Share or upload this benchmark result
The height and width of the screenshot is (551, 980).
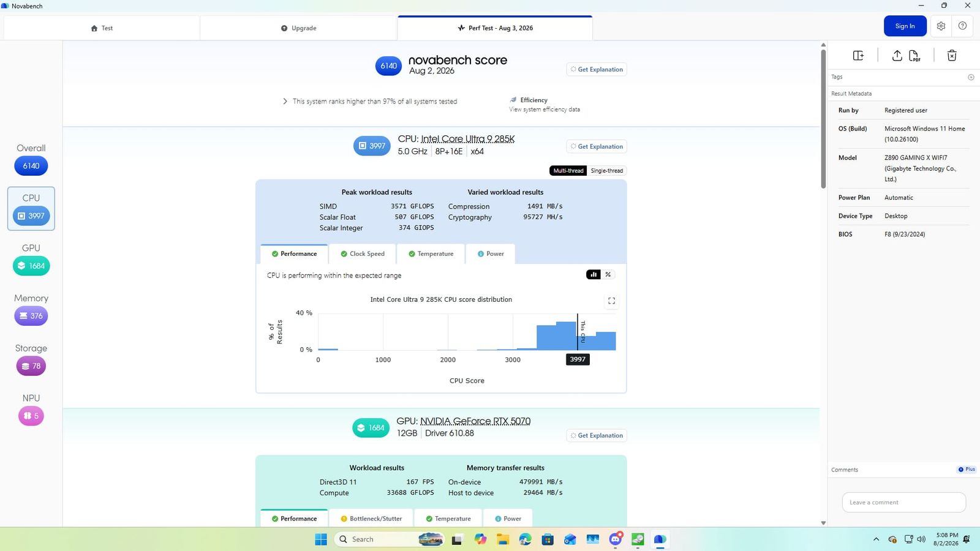(897, 56)
